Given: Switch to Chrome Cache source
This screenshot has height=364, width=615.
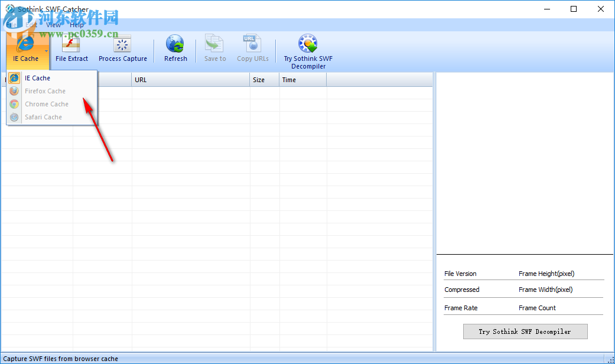Looking at the screenshot, I should coord(47,104).
